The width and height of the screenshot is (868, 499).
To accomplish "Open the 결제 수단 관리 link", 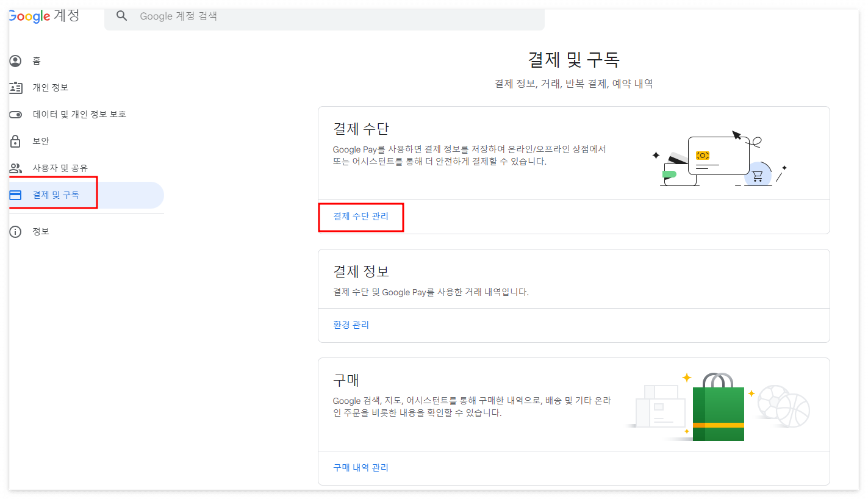I will [x=360, y=217].
